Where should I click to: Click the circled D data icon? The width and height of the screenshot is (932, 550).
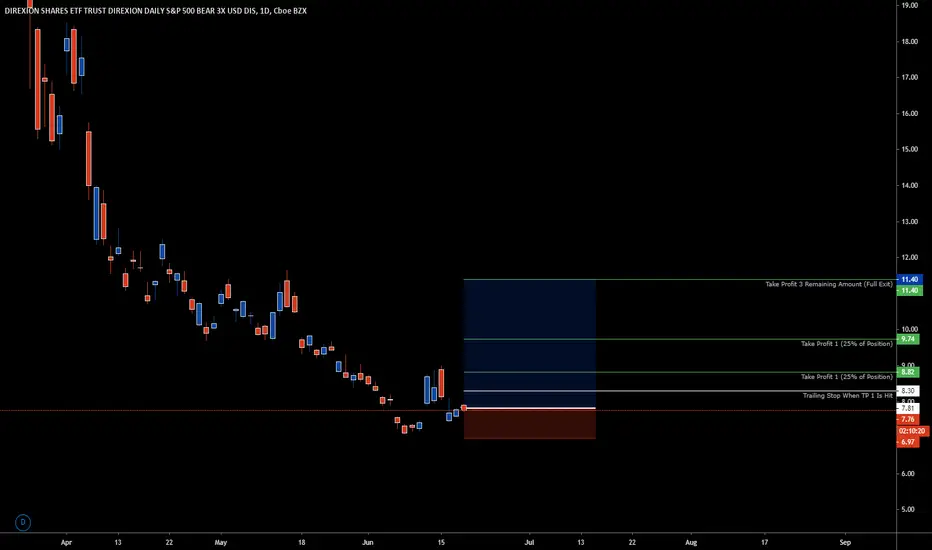pos(23,522)
